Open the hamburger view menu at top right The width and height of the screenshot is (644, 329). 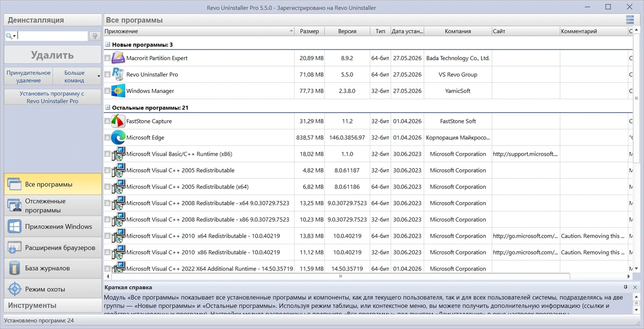pyautogui.click(x=630, y=20)
